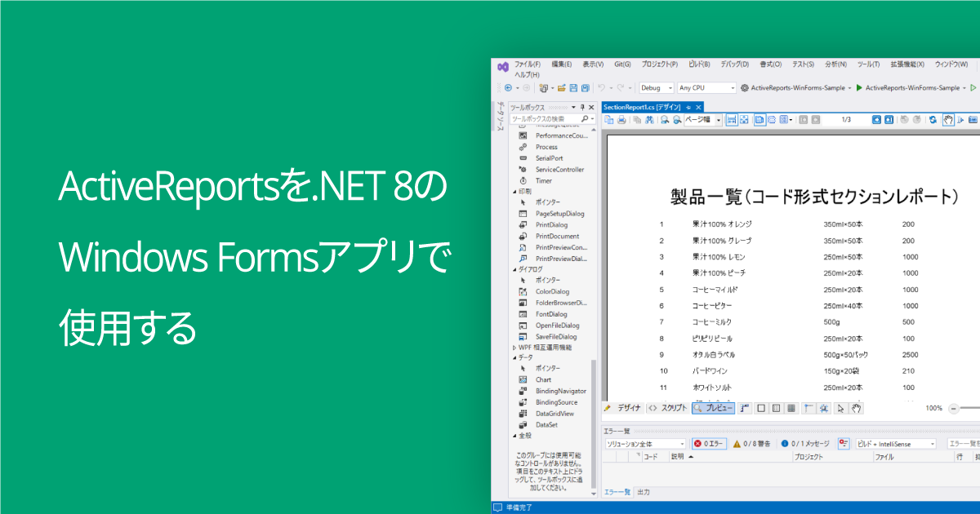
Task: Switch to the Output tab
Action: pos(644,492)
